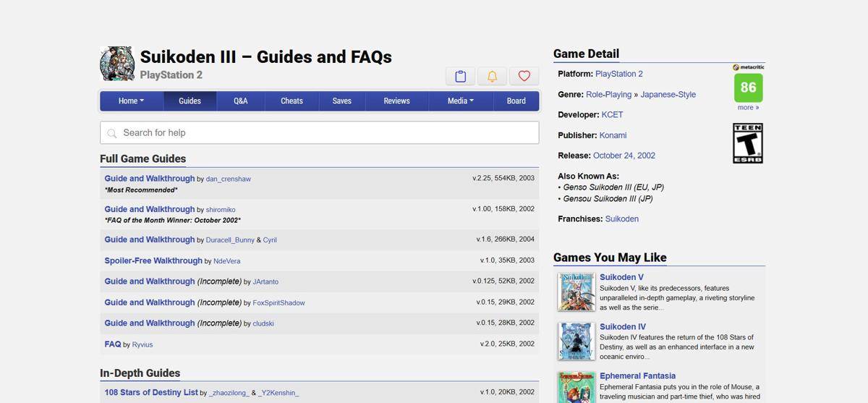
Task: Open the Suikoden franchise link
Action: pos(622,219)
